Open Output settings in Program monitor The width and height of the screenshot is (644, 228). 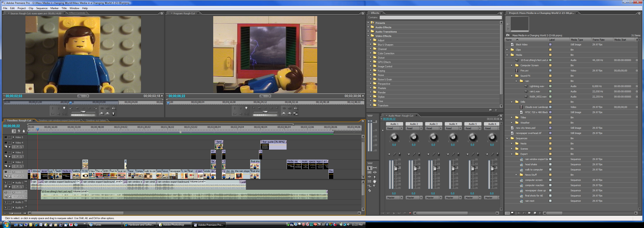(296, 108)
